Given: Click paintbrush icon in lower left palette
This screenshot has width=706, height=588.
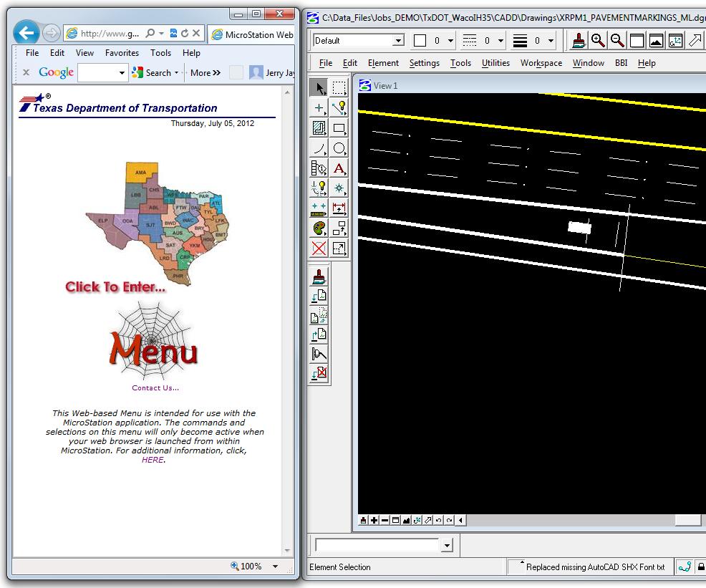Looking at the screenshot, I should (319, 276).
